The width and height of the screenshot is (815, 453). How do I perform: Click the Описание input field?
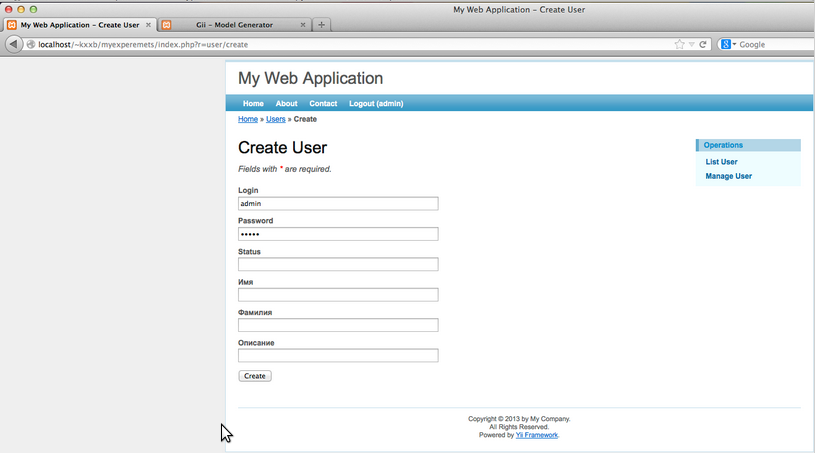tap(338, 355)
